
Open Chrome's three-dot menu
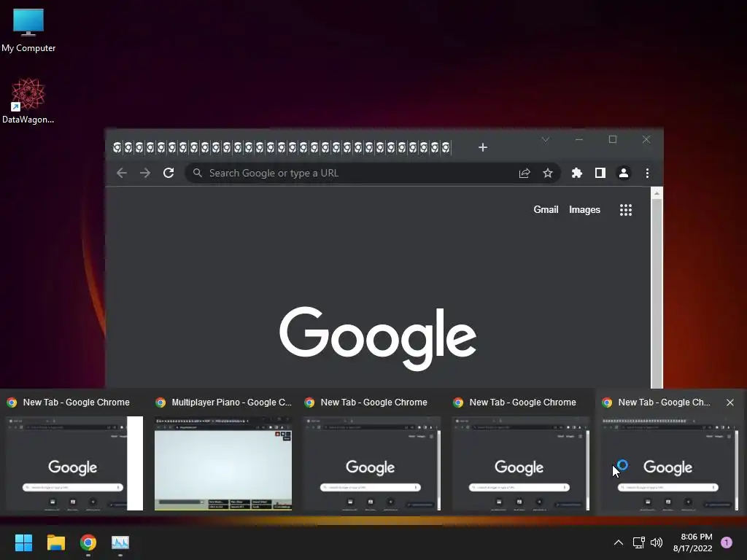647,174
